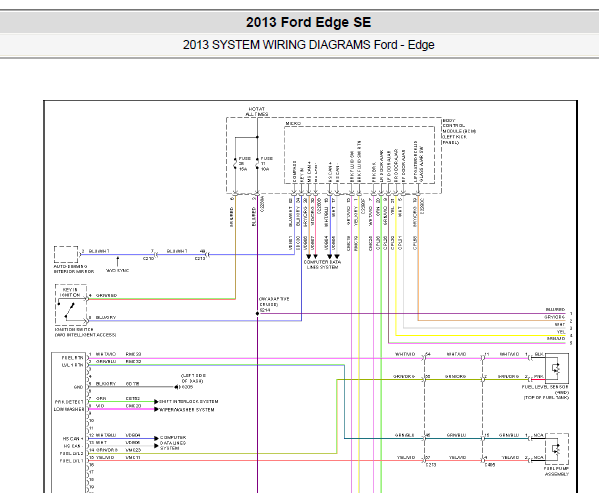The image size is (599, 493).
Task: Click the 'WHT' label at right-edge wire 3
Action: point(560,325)
